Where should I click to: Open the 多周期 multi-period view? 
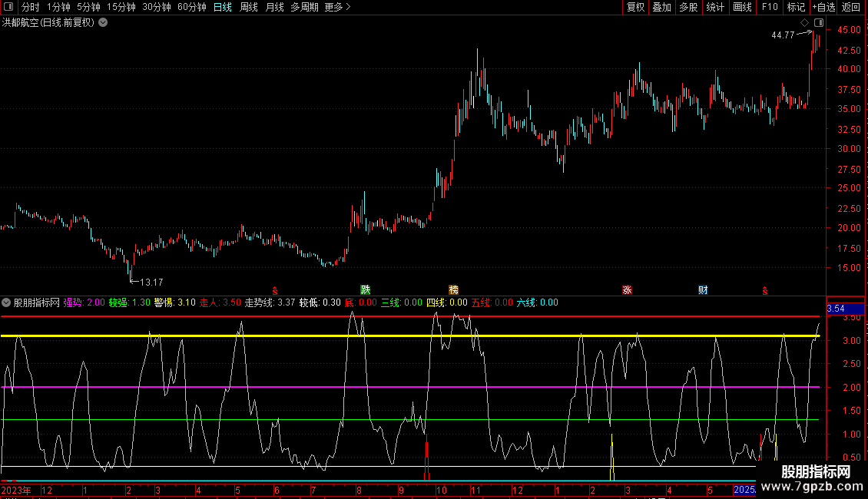click(x=304, y=7)
